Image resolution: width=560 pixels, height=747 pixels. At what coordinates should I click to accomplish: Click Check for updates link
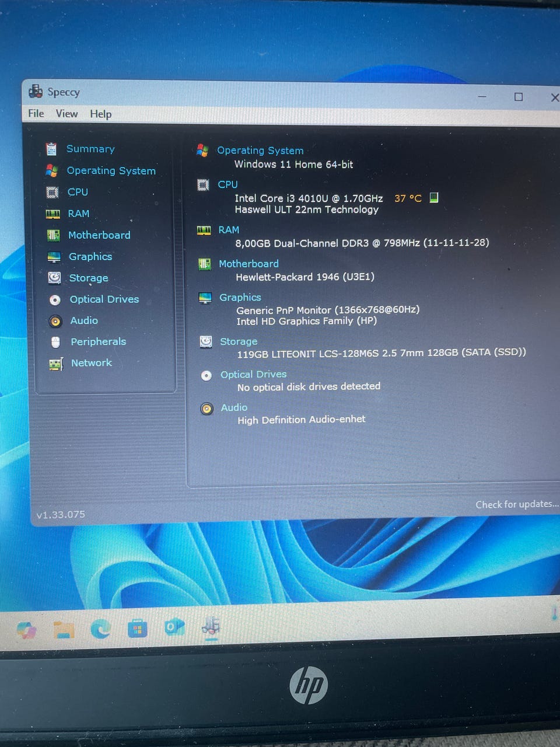pos(517,504)
